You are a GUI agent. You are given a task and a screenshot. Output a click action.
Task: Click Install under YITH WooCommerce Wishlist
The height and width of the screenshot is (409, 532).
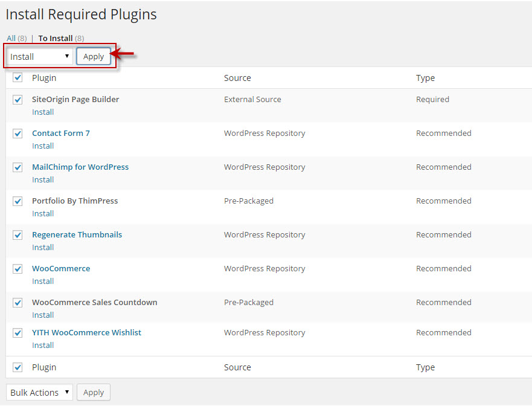[x=43, y=345]
